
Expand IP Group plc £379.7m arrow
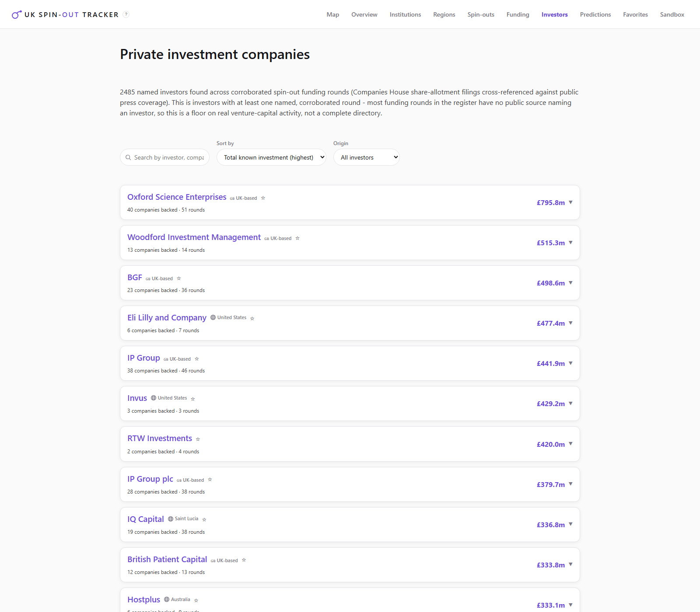tap(570, 484)
